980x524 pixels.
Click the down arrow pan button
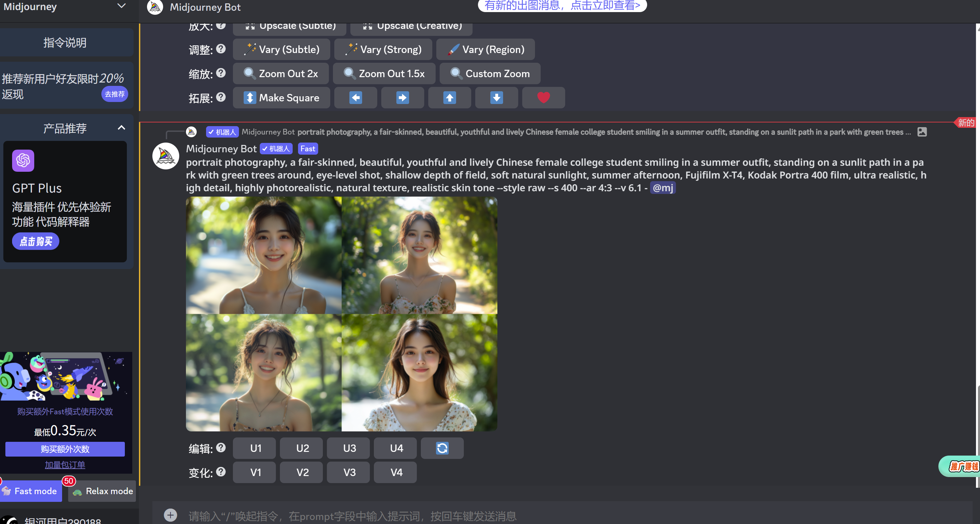496,98
